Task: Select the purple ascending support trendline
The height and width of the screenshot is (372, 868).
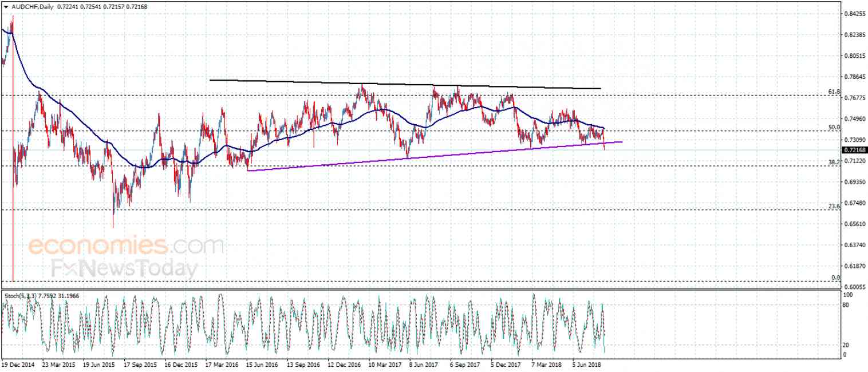Action: (x=435, y=156)
